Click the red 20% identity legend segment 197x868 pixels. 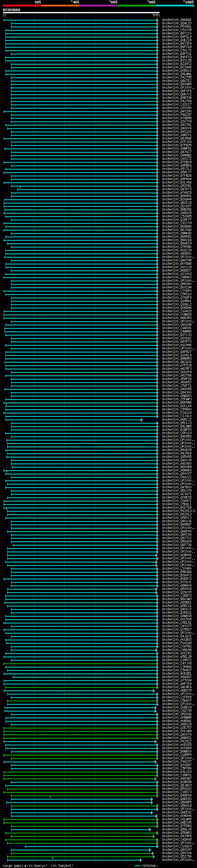point(22,6)
